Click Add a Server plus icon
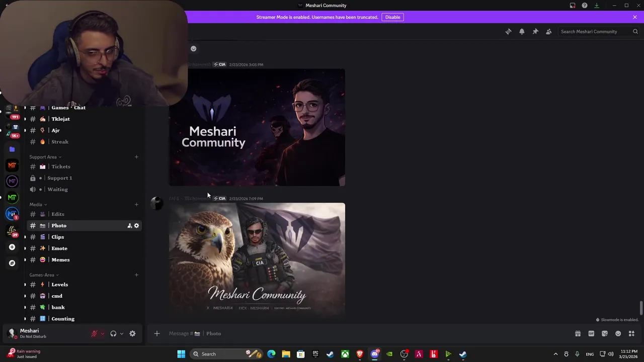644x362 pixels. [12, 247]
